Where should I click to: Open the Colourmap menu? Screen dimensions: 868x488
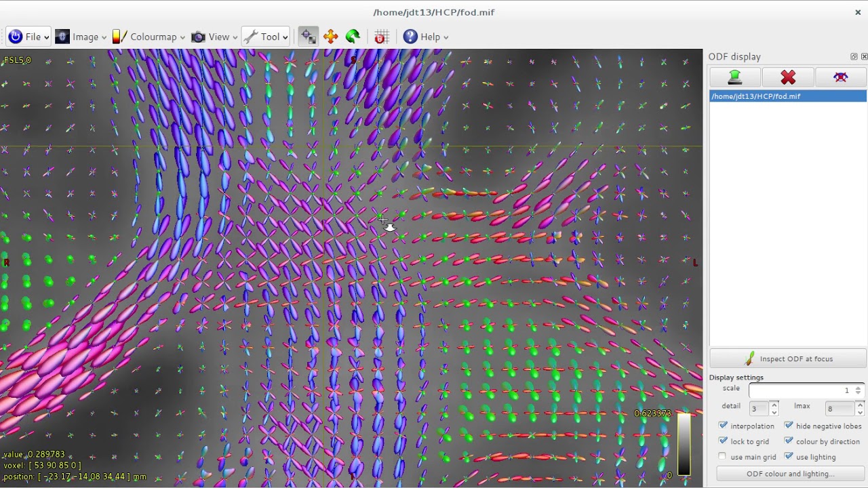[149, 37]
